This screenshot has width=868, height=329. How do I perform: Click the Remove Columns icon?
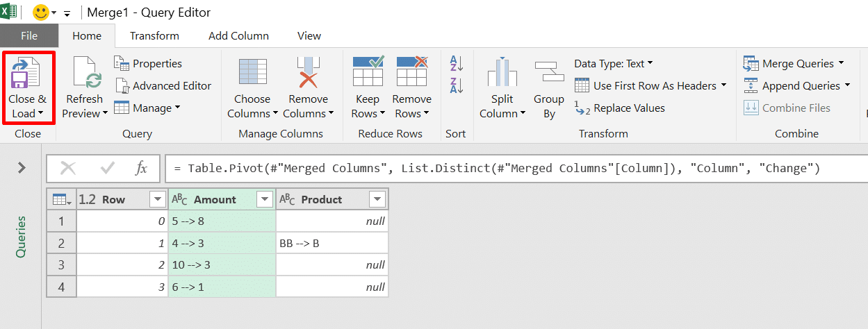307,74
